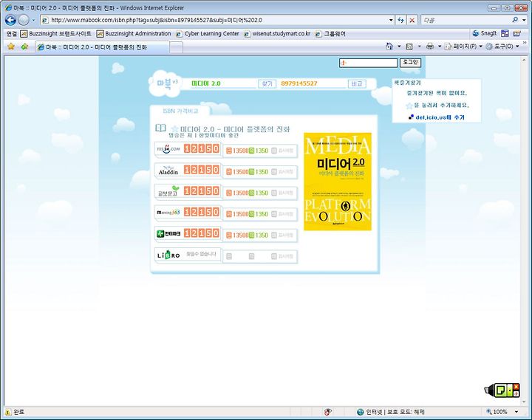Click the green points icon in Morning365 row
Screen dimensions: 532x420
[251, 214]
